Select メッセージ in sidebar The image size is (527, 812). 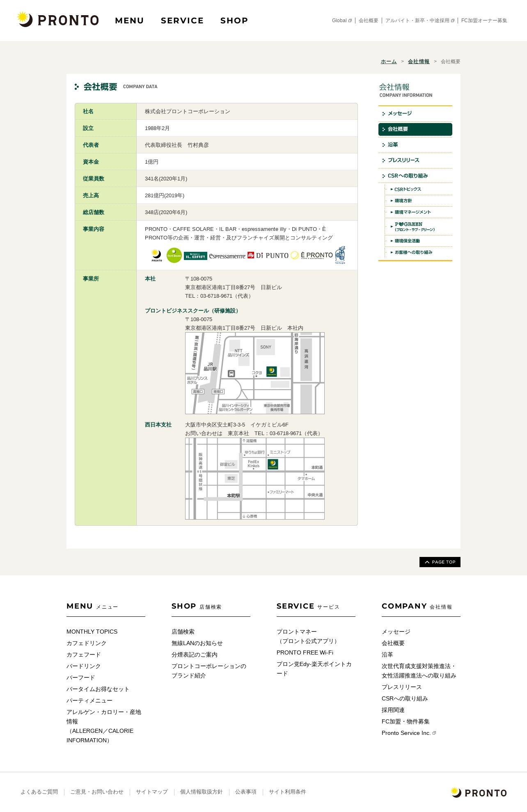415,114
